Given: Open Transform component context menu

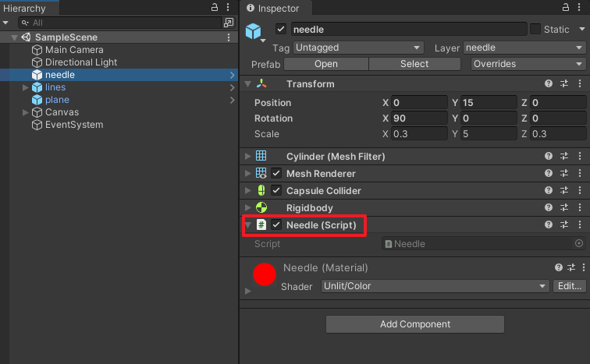Looking at the screenshot, I should pyautogui.click(x=579, y=83).
